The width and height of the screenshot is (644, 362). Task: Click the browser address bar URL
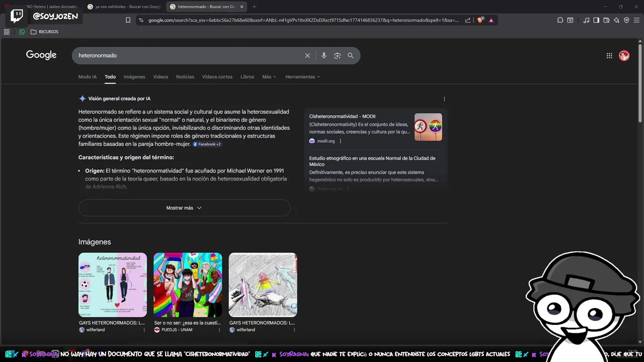click(303, 20)
